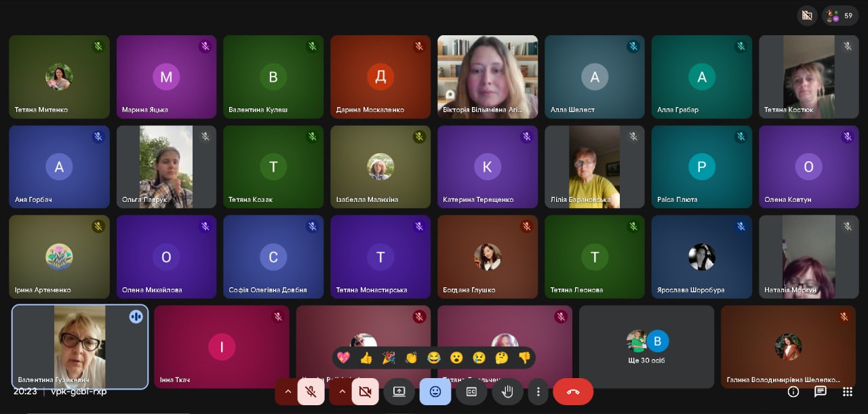Turn on closed captions
The image size is (868, 414).
(x=471, y=392)
